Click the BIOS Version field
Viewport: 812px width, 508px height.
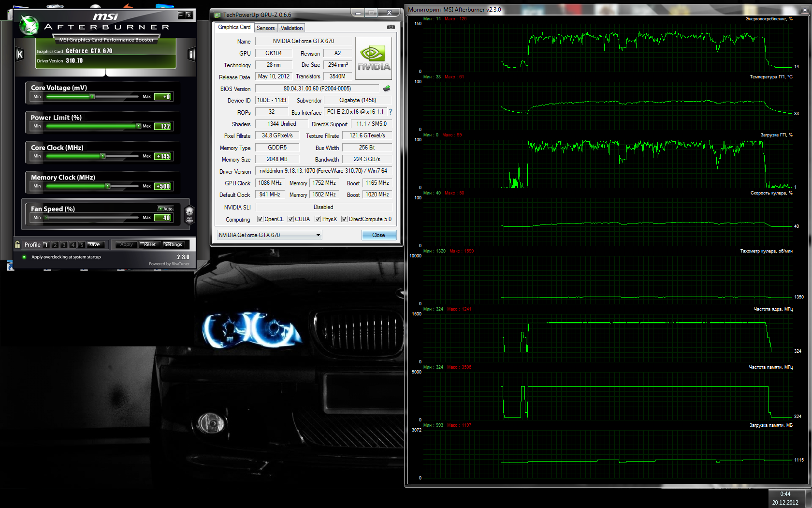tap(317, 89)
